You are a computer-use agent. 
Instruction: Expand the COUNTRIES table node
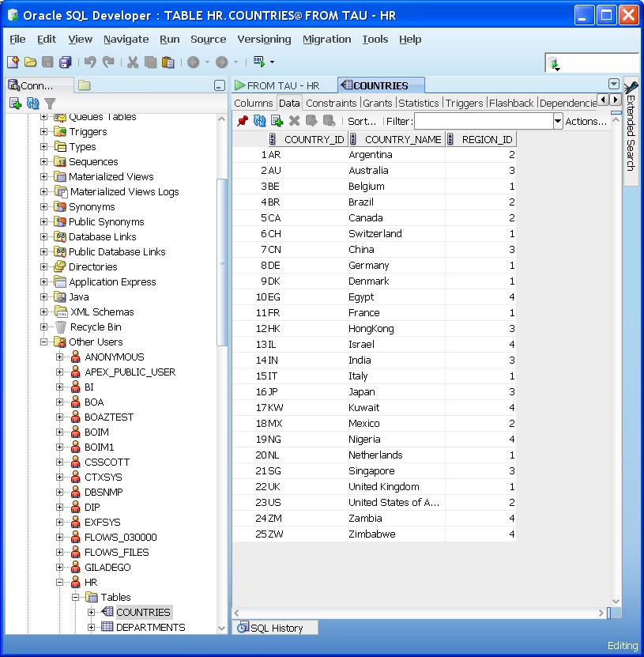coord(92,613)
